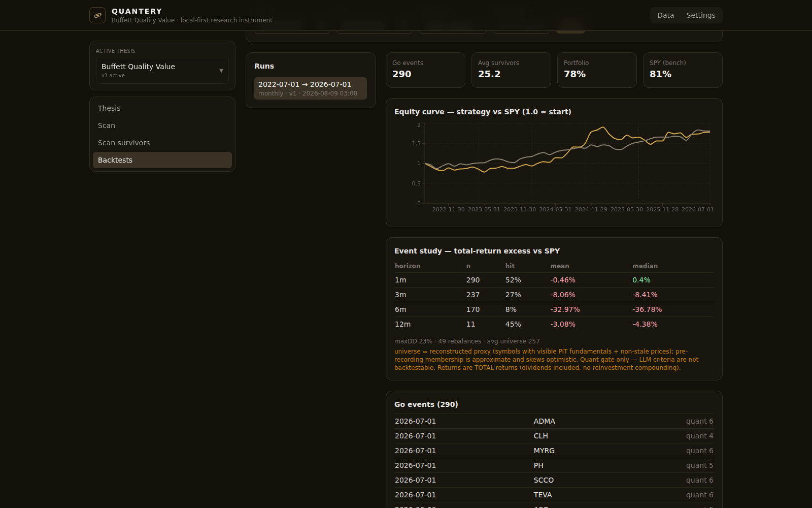The image size is (812, 508).
Task: Click the Avg survivors 25.2 card
Action: 511,70
